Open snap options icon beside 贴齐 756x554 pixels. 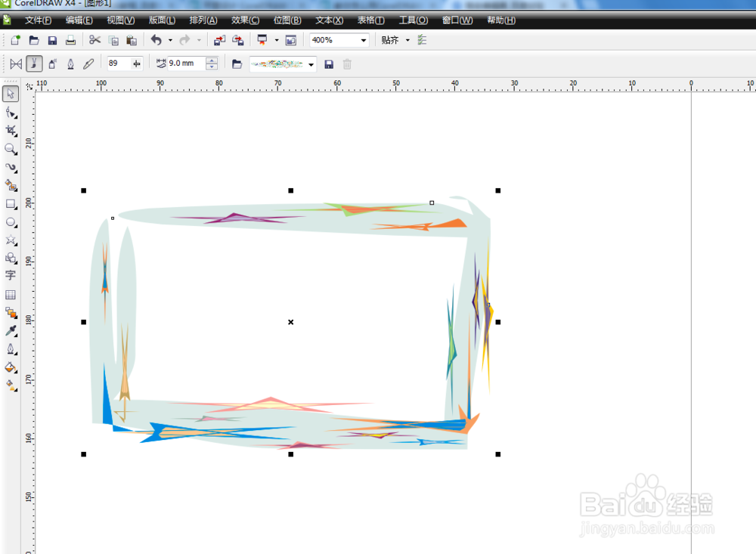423,40
